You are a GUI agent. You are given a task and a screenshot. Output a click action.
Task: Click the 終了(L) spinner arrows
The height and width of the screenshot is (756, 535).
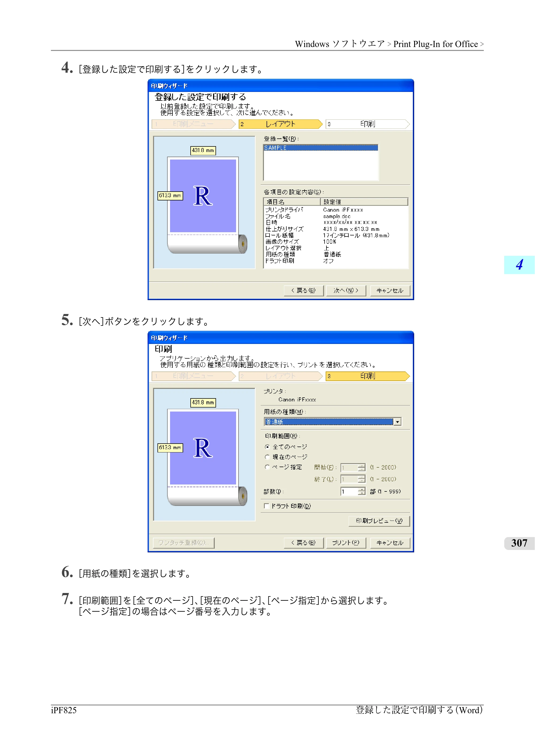pyautogui.click(x=362, y=479)
